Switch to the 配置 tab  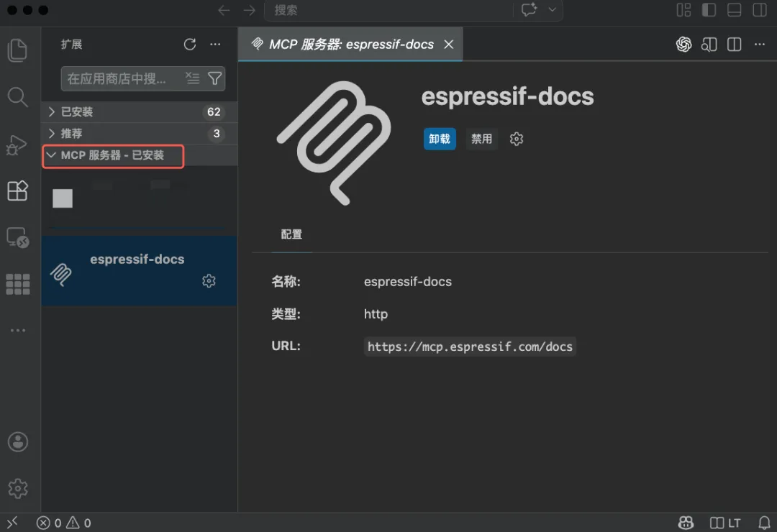point(291,234)
